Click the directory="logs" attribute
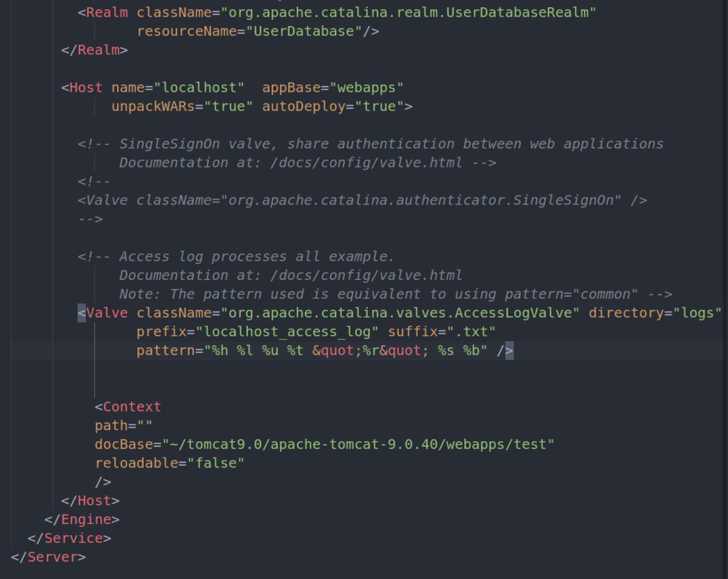The width and height of the screenshot is (728, 579). click(x=654, y=313)
